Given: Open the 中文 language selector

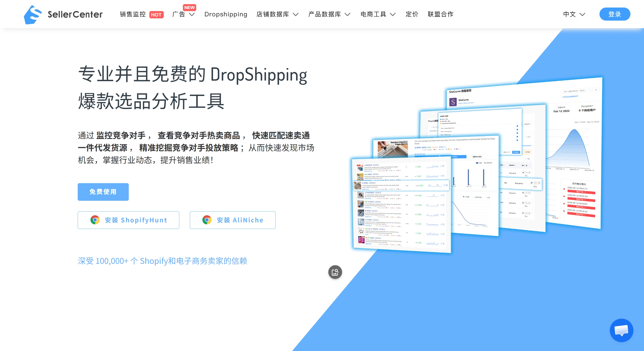Looking at the screenshot, I should [570, 14].
